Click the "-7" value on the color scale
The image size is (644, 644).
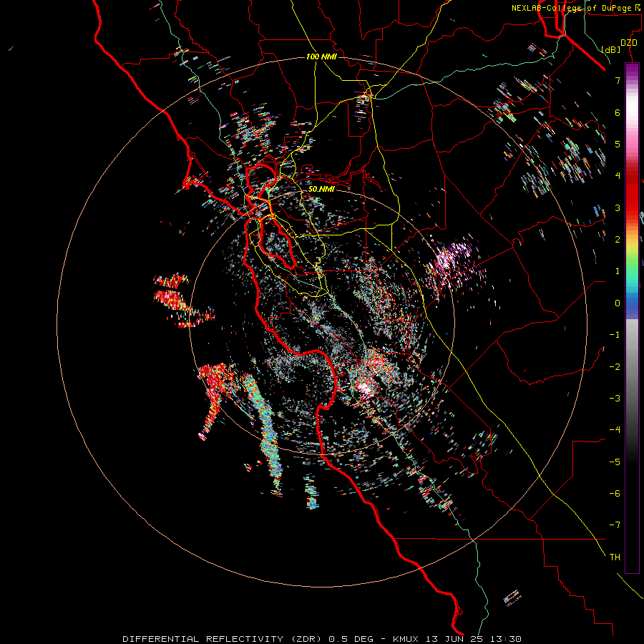click(615, 525)
